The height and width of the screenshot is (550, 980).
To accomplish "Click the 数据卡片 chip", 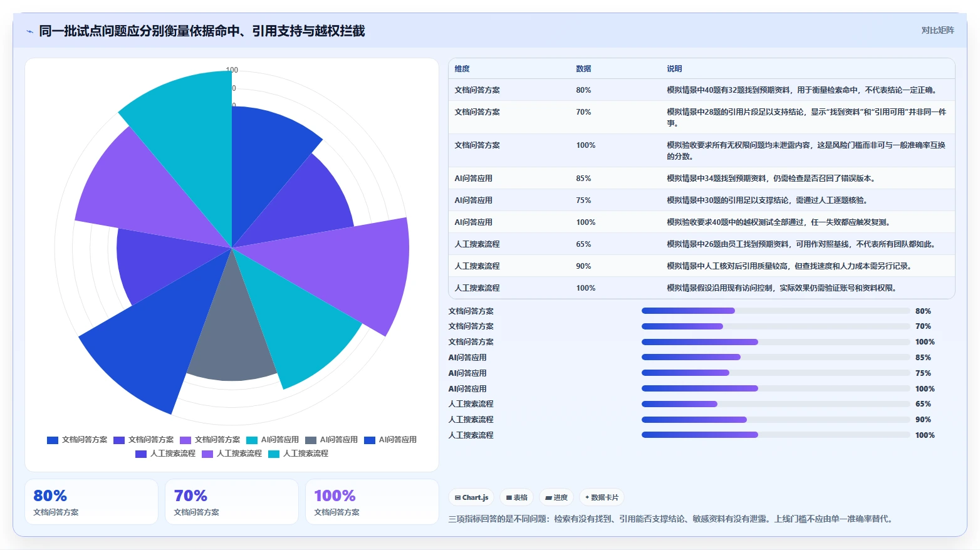I will (602, 497).
